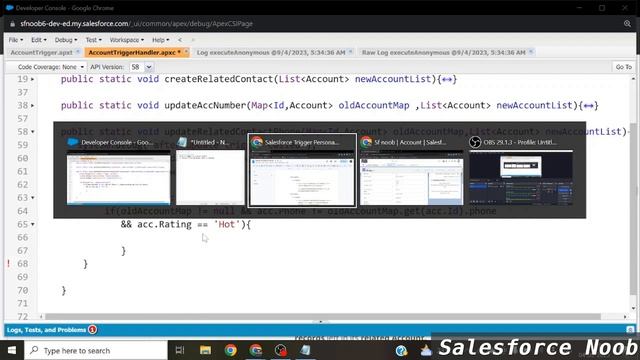Viewport: 640px width, 360px height.
Task: Open the Test menu
Action: tap(93, 40)
